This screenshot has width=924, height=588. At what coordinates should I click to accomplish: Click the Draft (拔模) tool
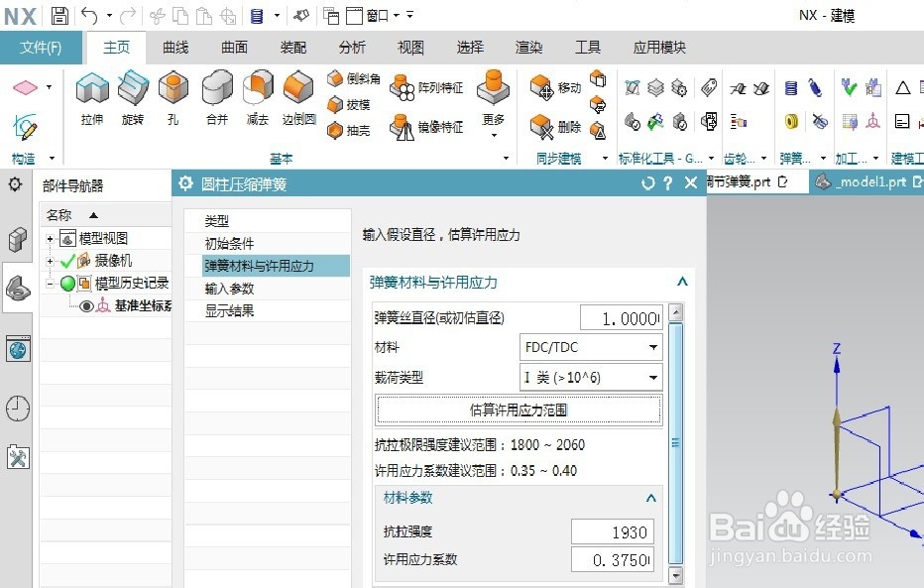coord(349,105)
